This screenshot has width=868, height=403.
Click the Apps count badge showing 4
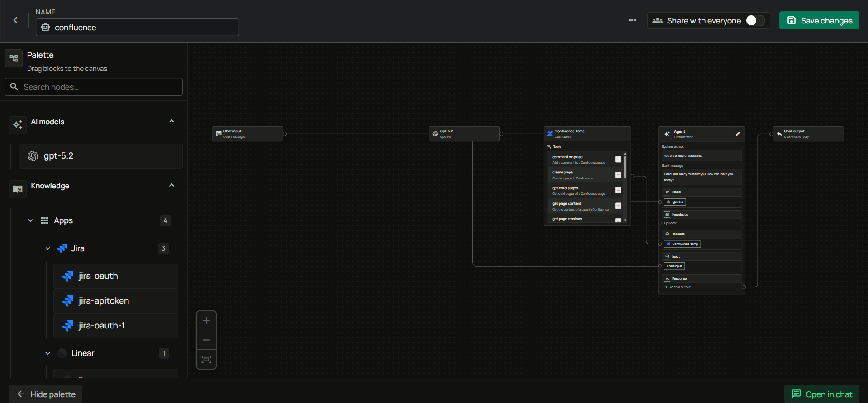click(166, 220)
